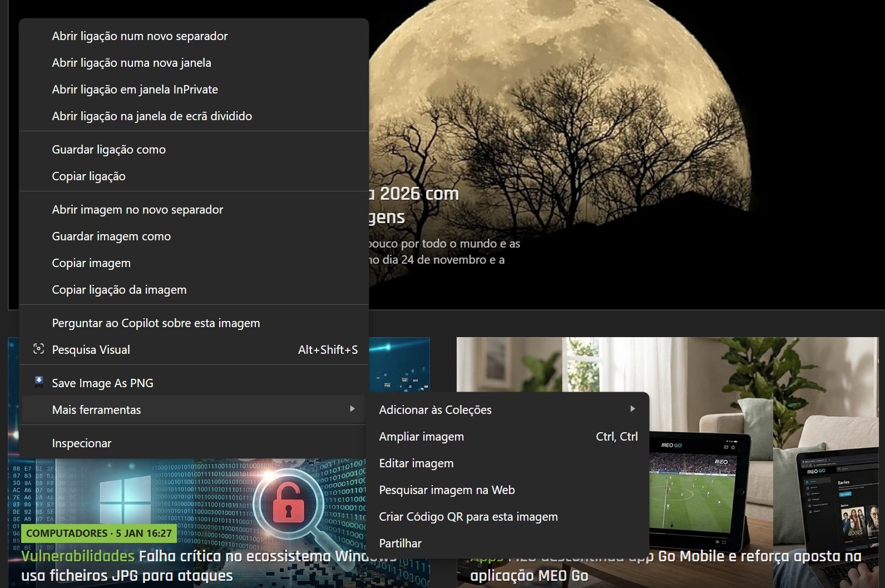Select Inspecionar from context menu

click(81, 443)
